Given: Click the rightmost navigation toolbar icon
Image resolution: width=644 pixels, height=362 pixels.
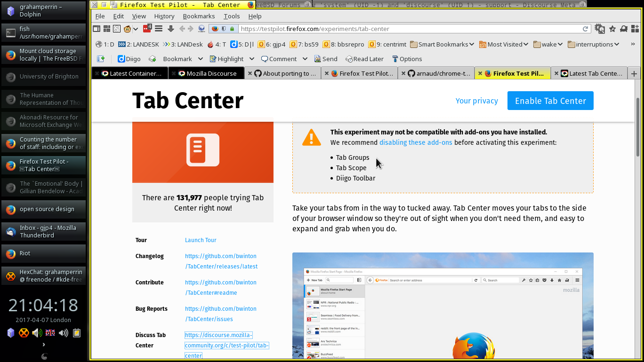Looking at the screenshot, I should point(634,29).
